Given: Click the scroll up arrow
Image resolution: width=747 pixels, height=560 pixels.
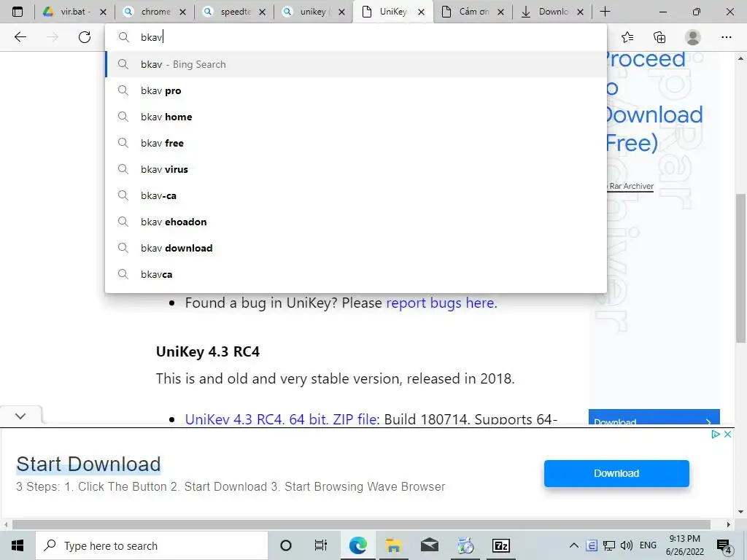Looking at the screenshot, I should point(740,58).
